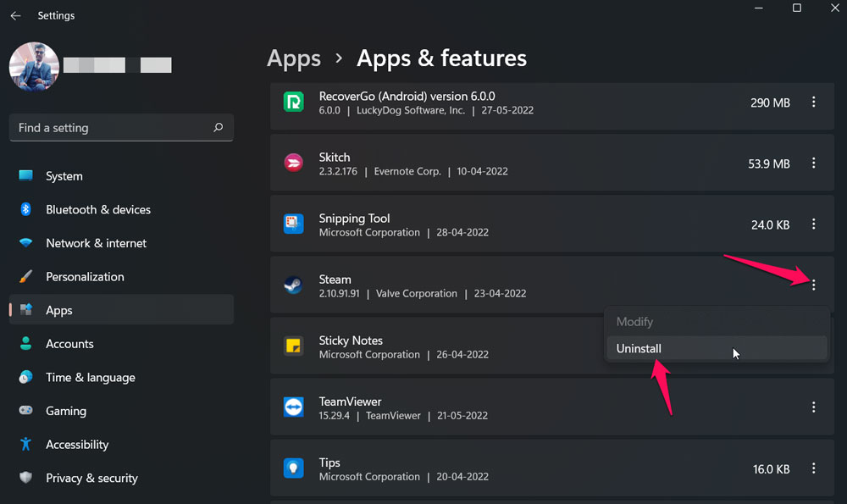Click the TeamViewer app icon
Image resolution: width=847 pixels, height=504 pixels.
(293, 407)
